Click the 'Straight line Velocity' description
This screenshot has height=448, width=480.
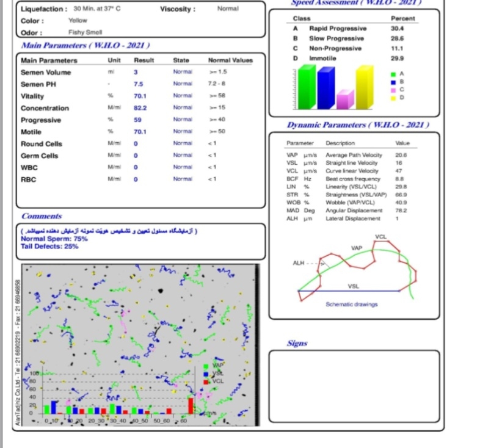tap(351, 163)
